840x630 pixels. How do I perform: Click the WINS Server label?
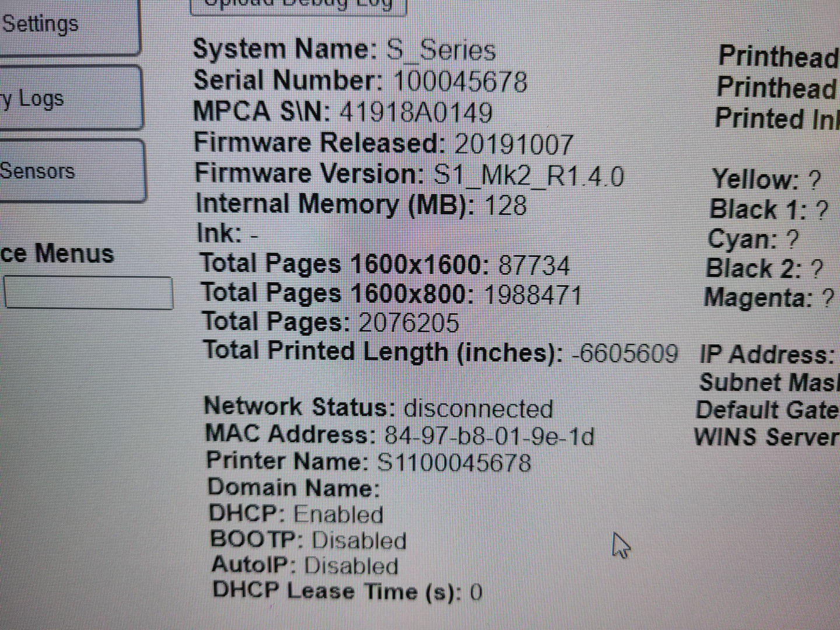766,437
